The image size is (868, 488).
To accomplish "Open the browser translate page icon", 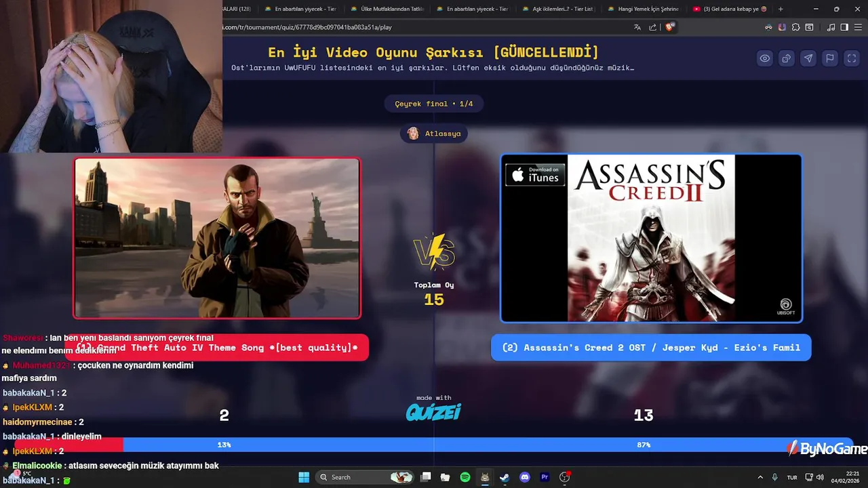I will pos(637,27).
